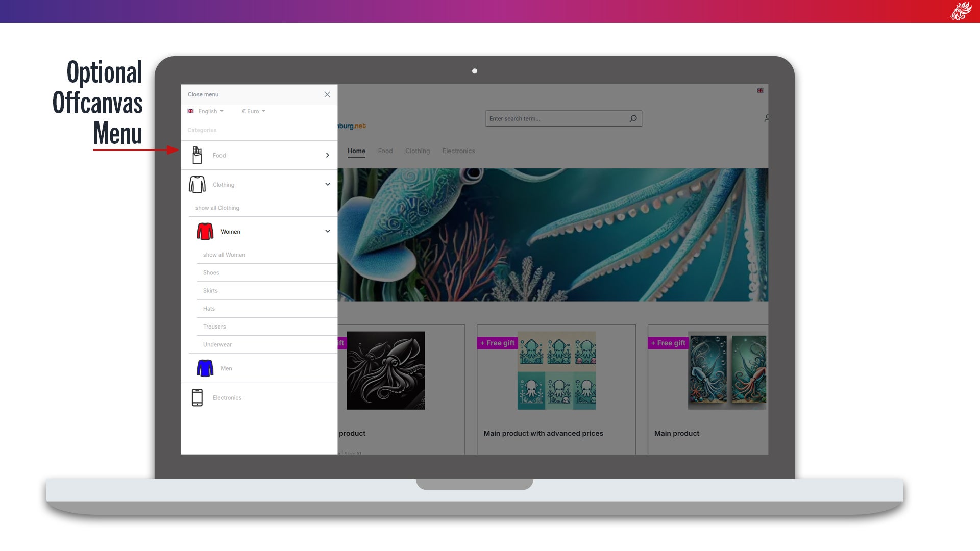
Task: Click the search magnifier icon
Action: coord(633,118)
